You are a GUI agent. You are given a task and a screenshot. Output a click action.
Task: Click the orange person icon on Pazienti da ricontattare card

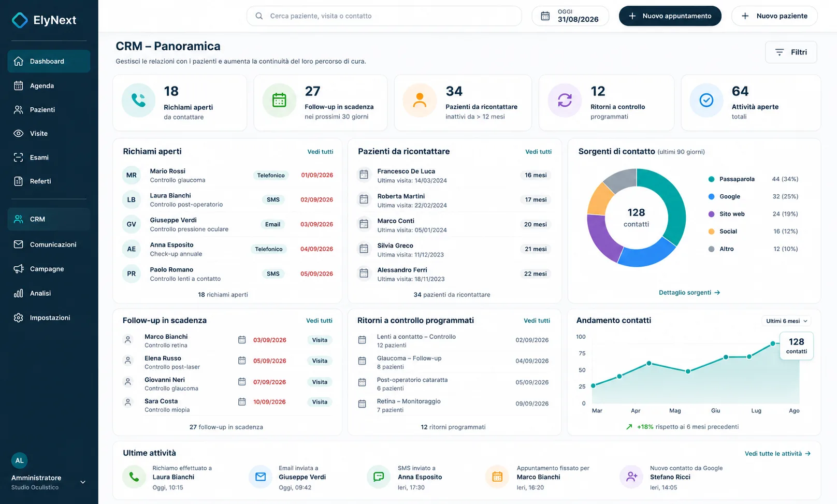pos(420,100)
